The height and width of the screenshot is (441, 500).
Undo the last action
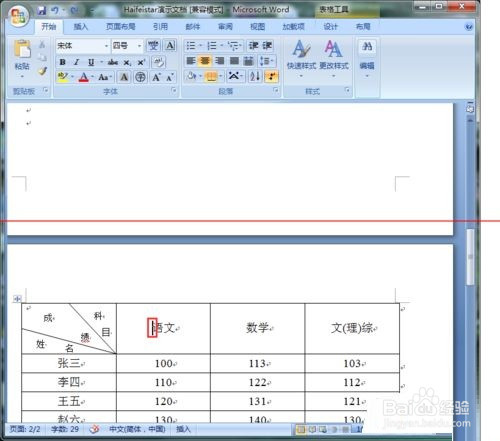coord(55,10)
